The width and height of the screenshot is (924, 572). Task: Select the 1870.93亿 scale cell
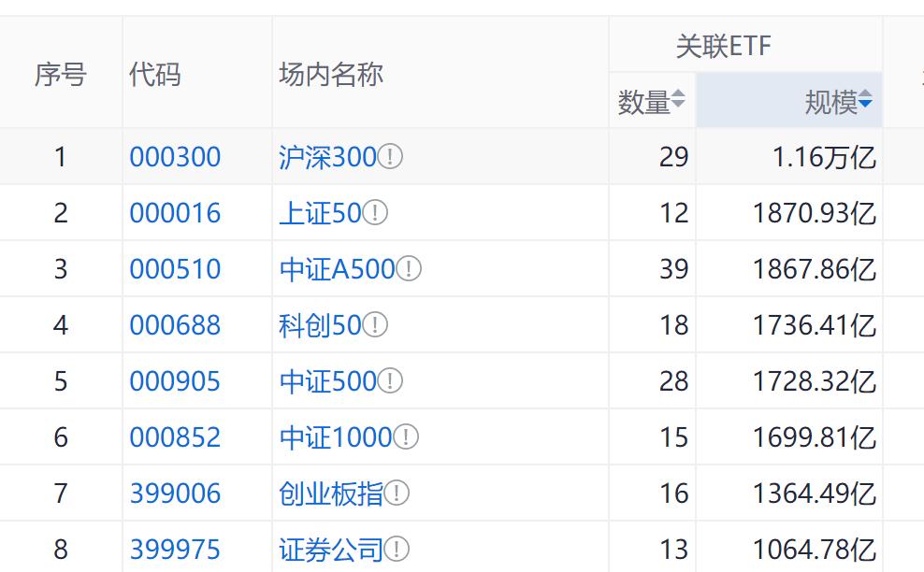click(789, 213)
